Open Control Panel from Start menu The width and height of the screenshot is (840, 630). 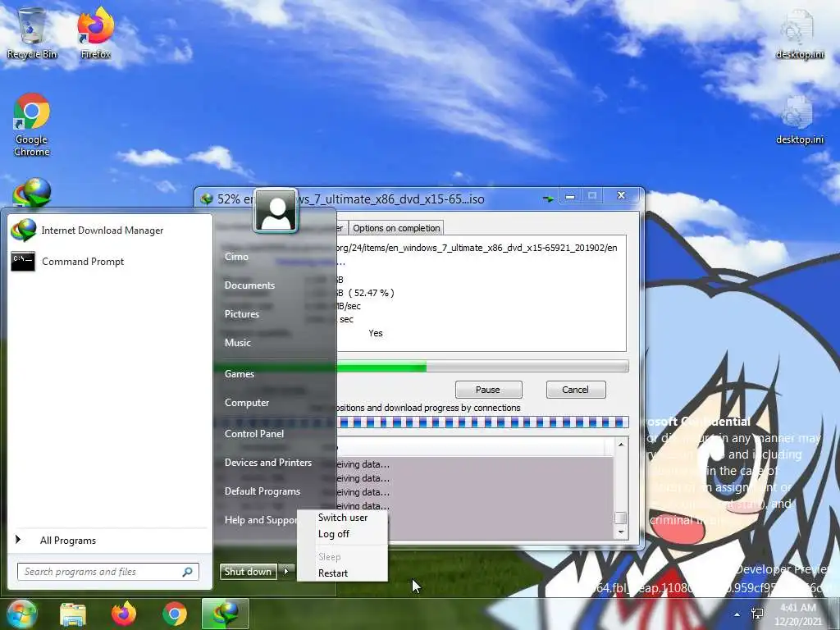click(254, 434)
